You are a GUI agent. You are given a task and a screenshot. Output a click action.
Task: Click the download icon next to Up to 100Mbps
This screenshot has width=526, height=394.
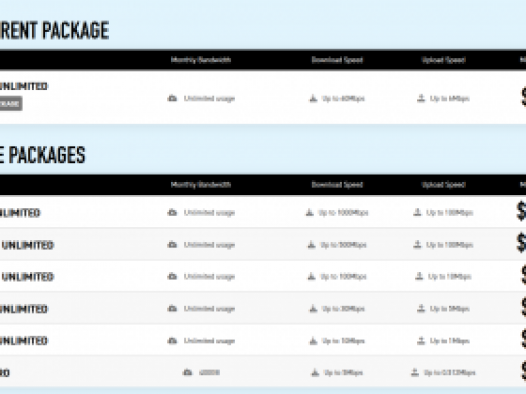(311, 276)
